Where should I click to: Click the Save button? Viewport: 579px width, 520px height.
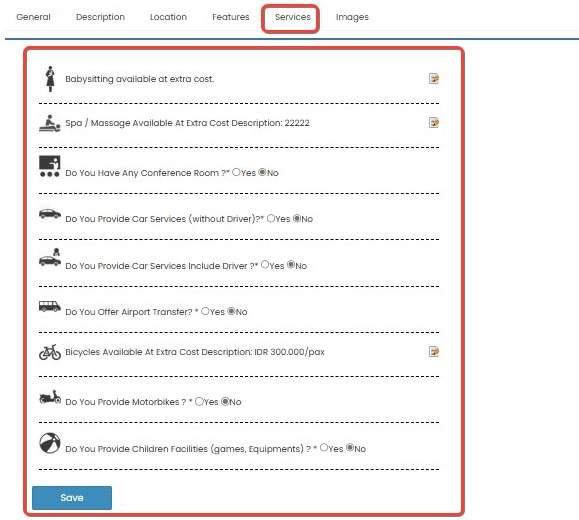[x=72, y=498]
